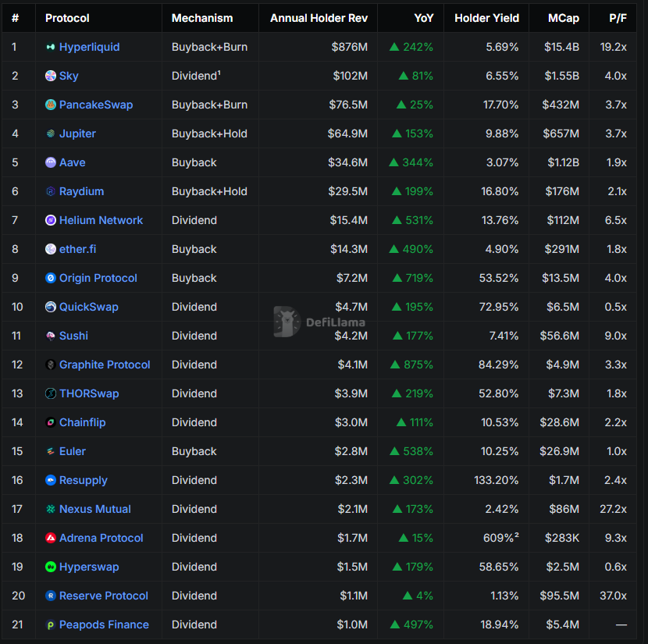The height and width of the screenshot is (644, 648).
Task: Open the Jupiter protocol link
Action: [78, 133]
